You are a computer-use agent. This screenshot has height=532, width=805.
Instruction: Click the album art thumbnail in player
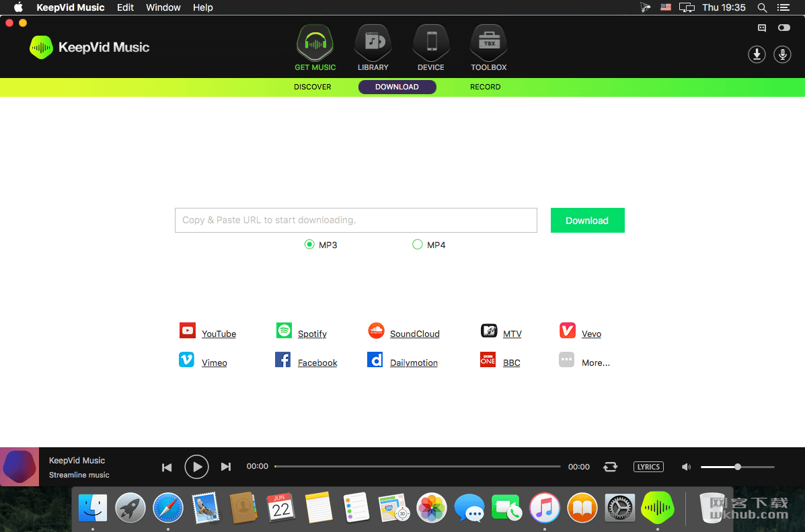(20, 467)
